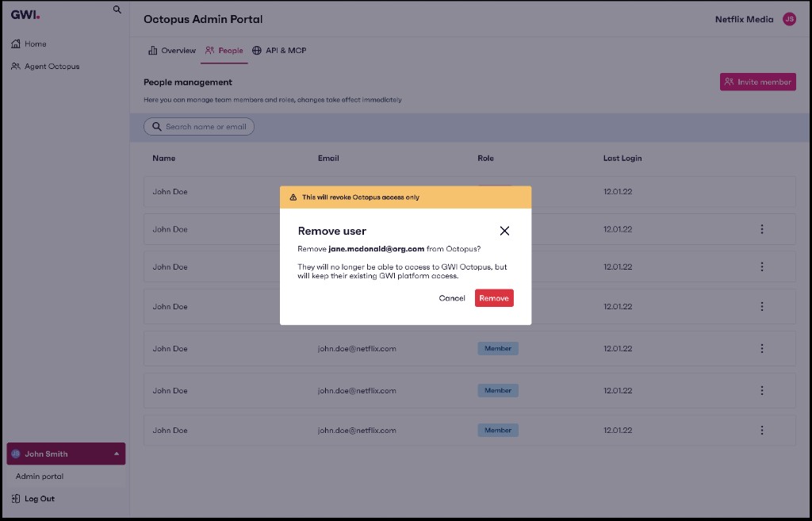Click the Member badge in the fifth row
Screen dimensions: 812x521
pyautogui.click(x=498, y=349)
